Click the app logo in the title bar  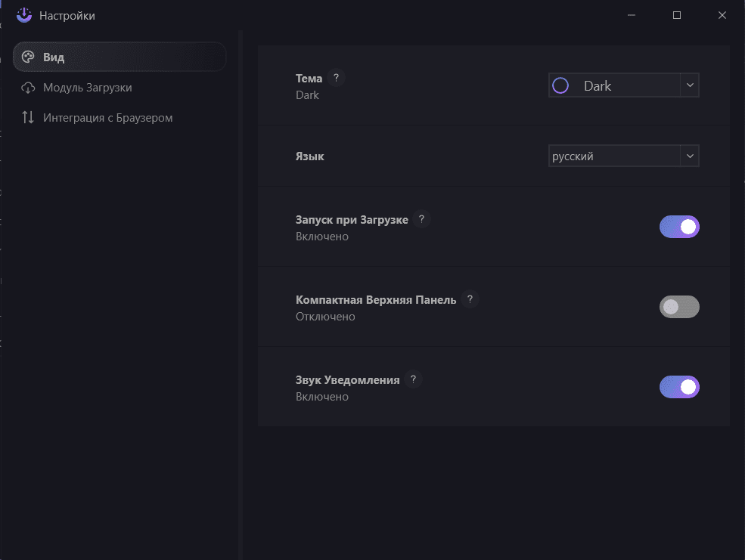coord(24,15)
